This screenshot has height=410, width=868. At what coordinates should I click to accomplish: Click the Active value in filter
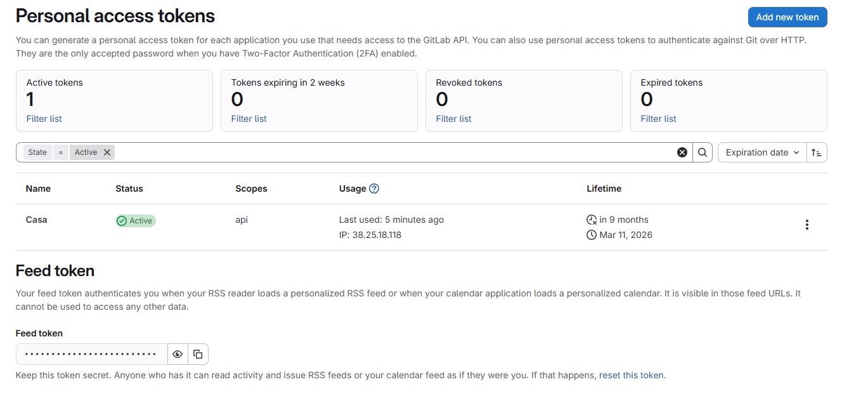coord(86,152)
